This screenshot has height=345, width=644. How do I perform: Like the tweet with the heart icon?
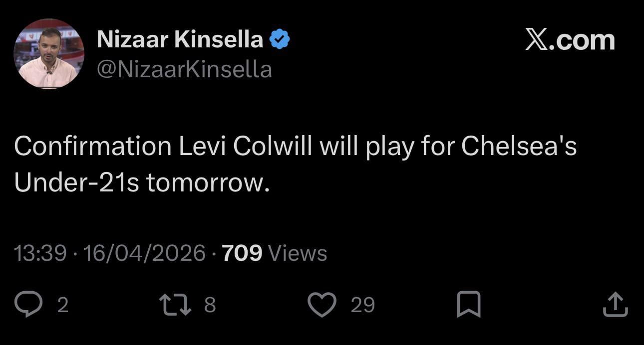click(x=322, y=305)
